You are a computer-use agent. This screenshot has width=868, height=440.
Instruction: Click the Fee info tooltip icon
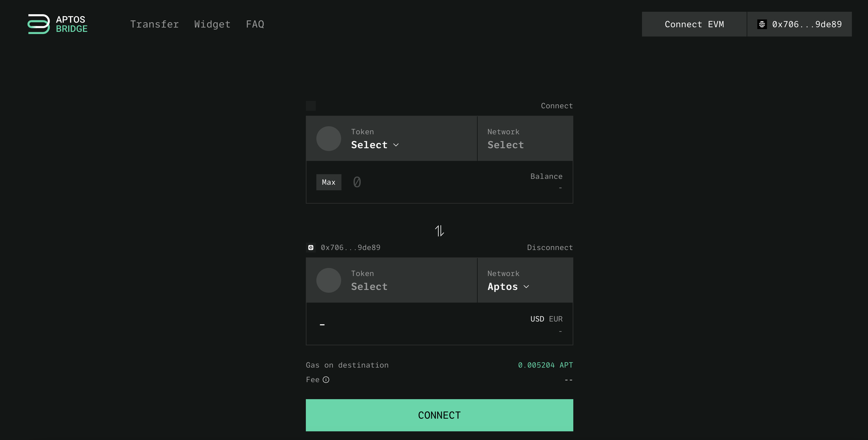[326, 379]
